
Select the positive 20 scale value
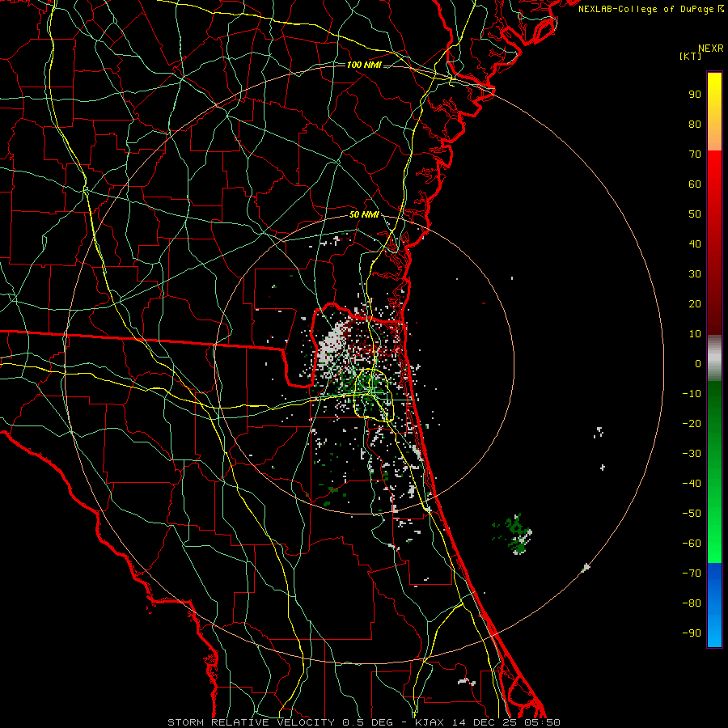(x=695, y=304)
